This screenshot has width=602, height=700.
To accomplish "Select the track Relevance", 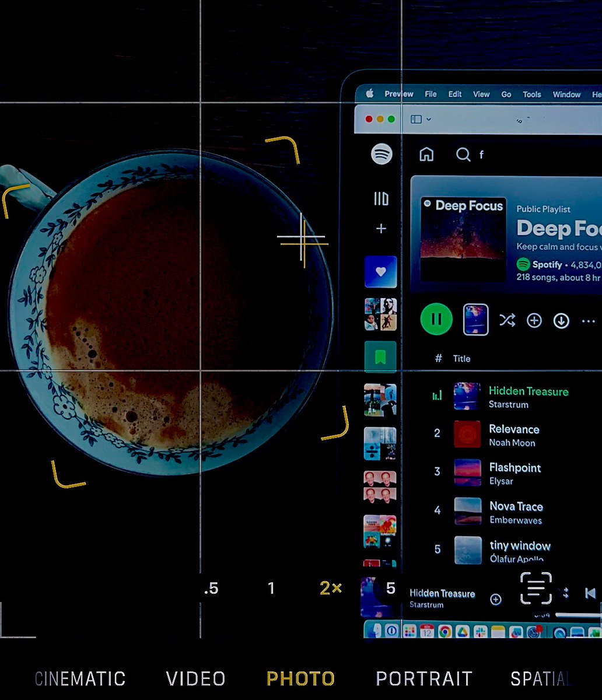I will pyautogui.click(x=514, y=429).
